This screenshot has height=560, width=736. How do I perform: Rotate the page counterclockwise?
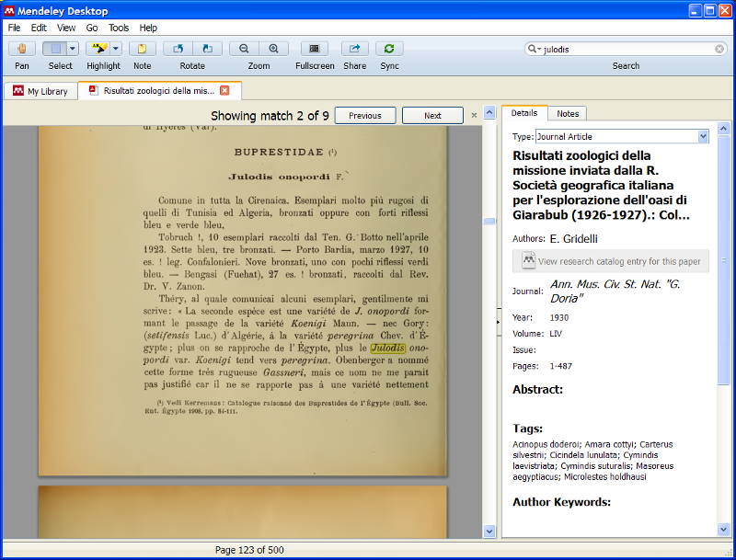[x=178, y=49]
